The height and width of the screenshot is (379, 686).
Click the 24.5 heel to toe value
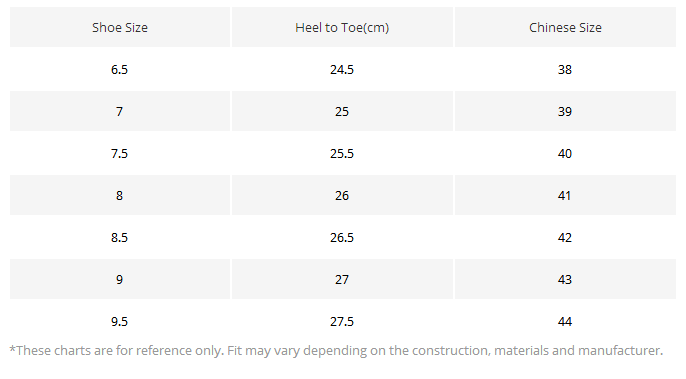point(342,69)
